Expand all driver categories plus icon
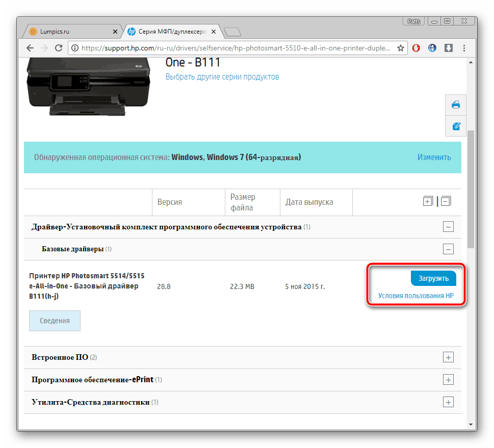The height and width of the screenshot is (448, 494). coord(428,201)
